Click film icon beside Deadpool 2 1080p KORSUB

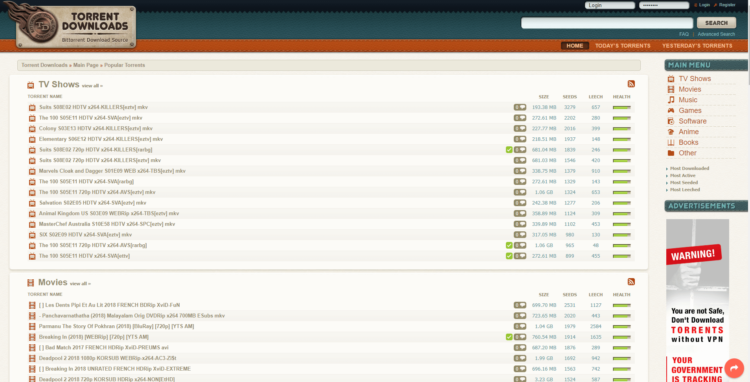[32, 358]
